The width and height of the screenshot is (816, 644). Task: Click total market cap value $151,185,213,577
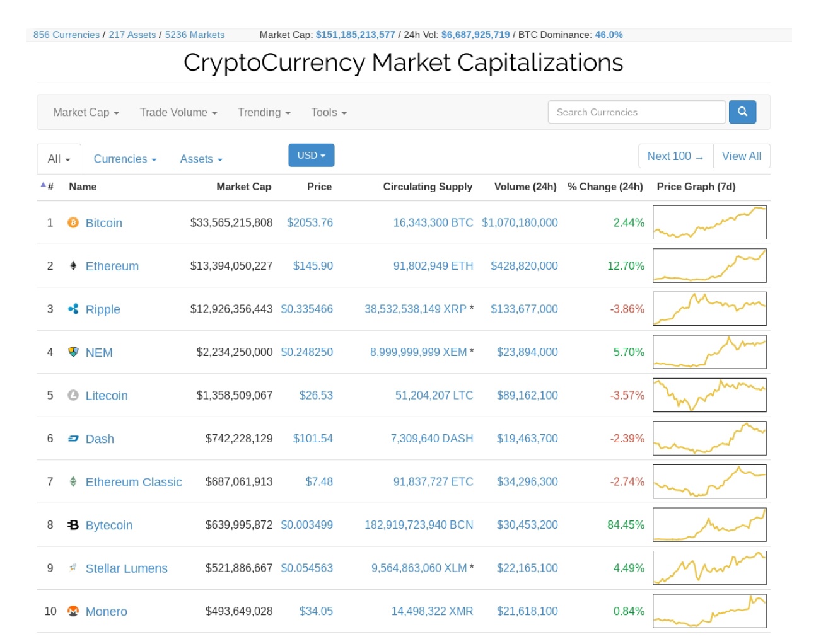coord(356,35)
